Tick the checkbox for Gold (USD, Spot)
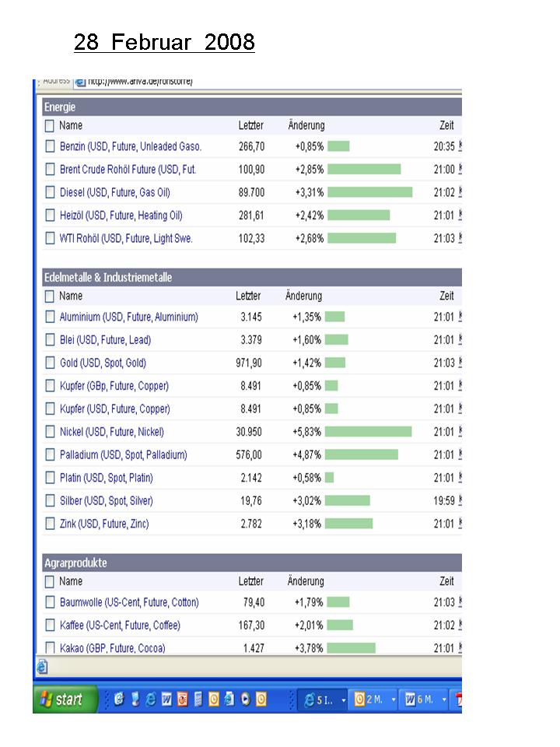560x747 pixels. coord(50,363)
